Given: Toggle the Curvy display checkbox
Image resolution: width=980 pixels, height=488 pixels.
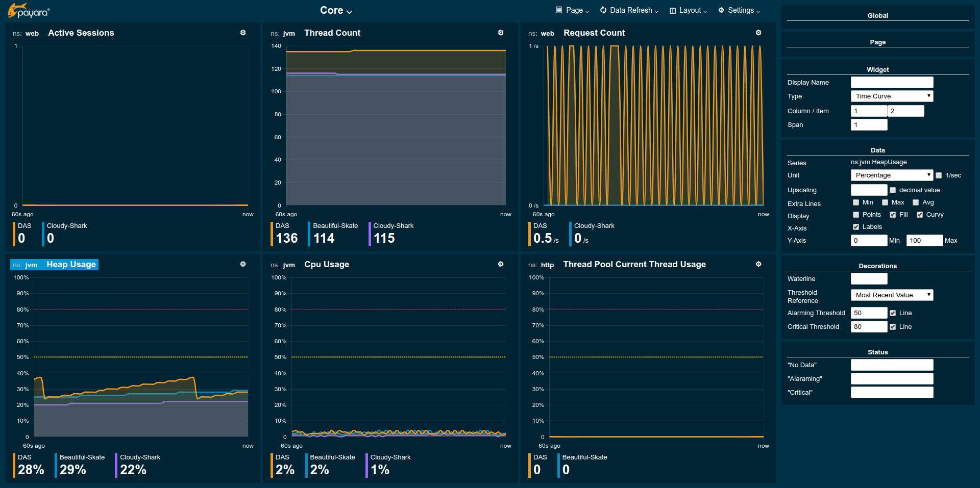Looking at the screenshot, I should click(920, 215).
